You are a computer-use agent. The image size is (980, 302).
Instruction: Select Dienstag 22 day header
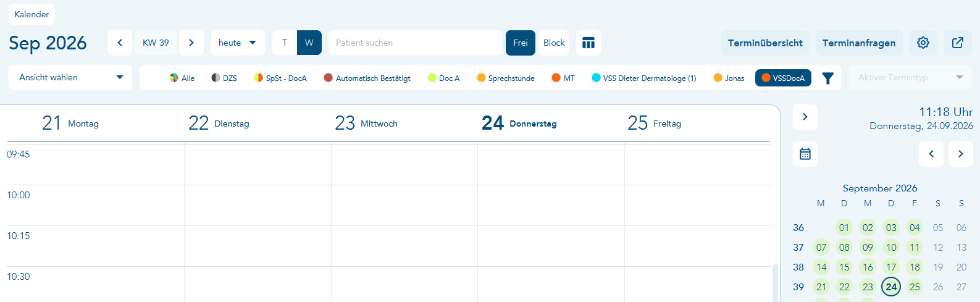click(219, 123)
